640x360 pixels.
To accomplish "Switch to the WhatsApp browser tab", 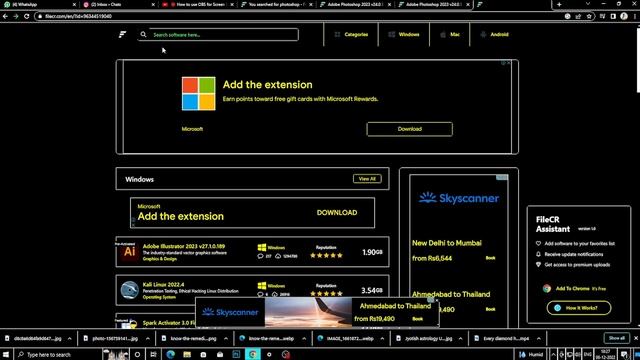I will 39,4.
